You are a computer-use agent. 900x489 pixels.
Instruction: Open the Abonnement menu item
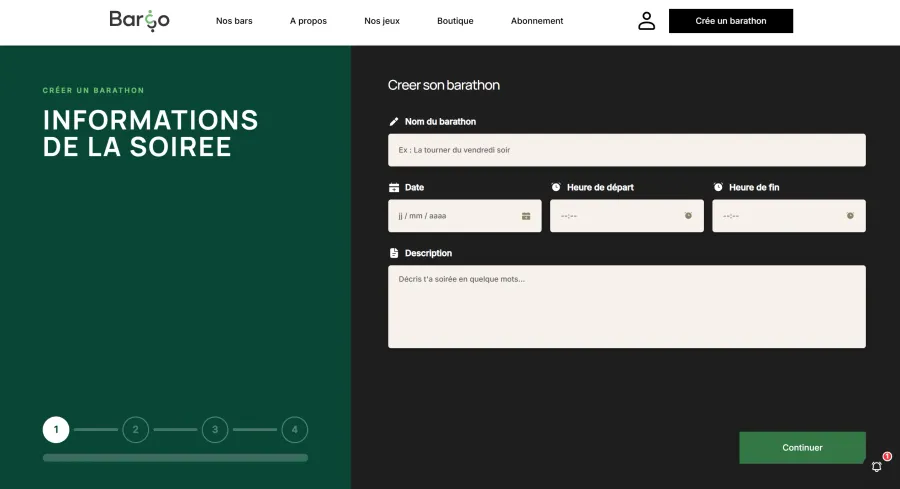click(x=537, y=21)
